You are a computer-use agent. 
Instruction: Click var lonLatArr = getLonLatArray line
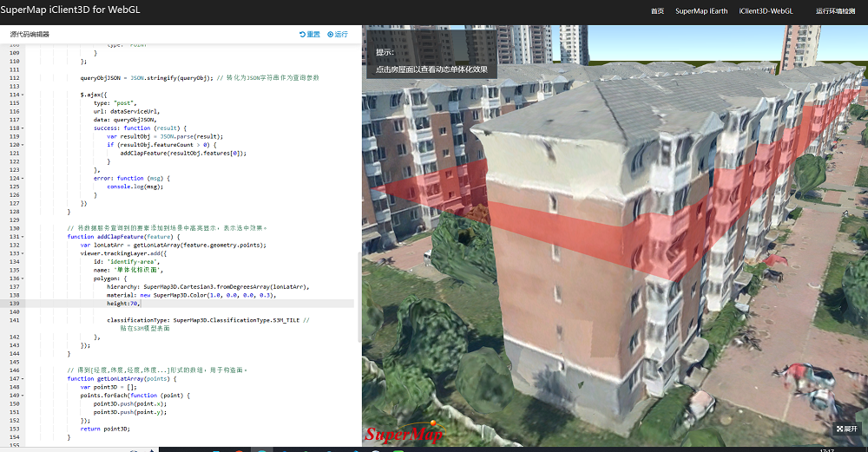174,246
